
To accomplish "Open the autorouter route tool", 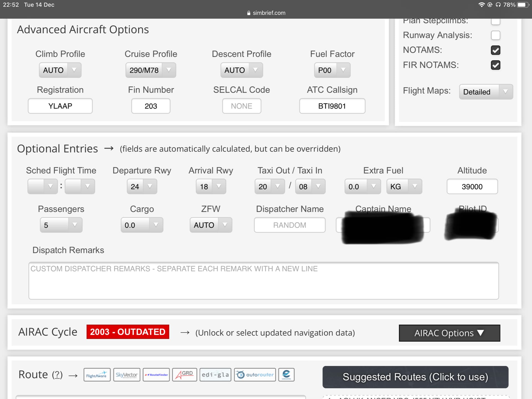I will click(255, 375).
